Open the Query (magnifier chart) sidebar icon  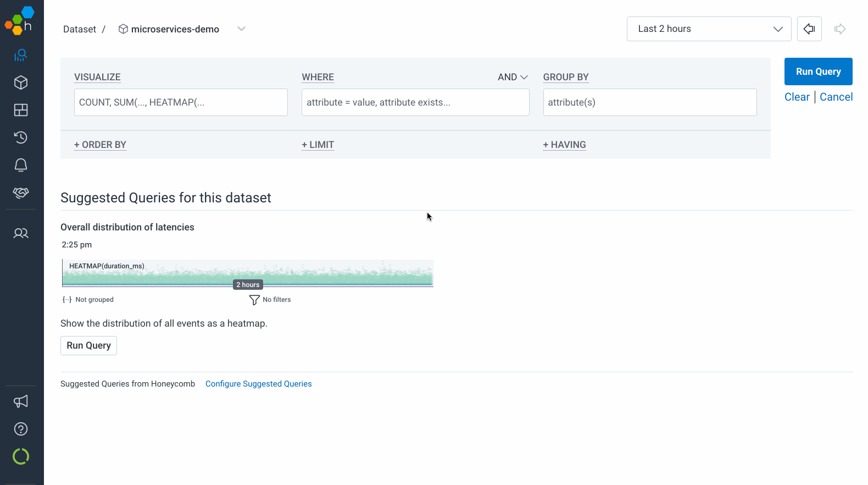tap(21, 55)
